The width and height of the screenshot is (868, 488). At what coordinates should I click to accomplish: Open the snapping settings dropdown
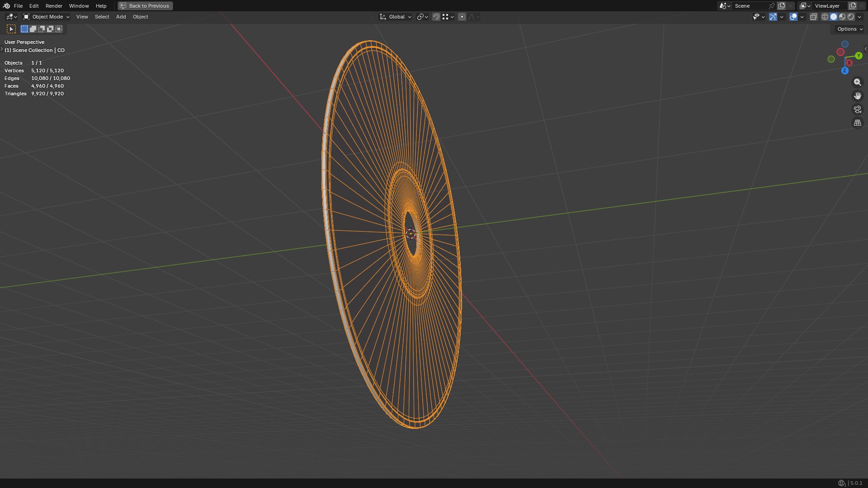[x=448, y=17]
